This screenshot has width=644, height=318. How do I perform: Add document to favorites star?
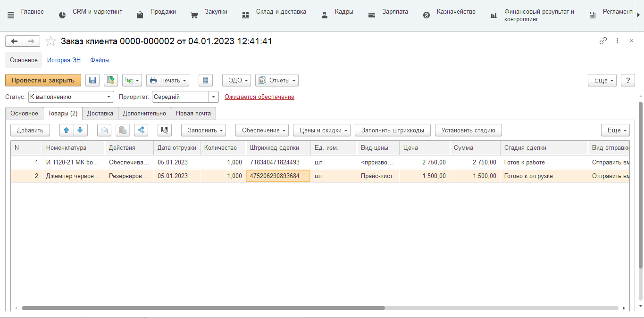click(50, 41)
